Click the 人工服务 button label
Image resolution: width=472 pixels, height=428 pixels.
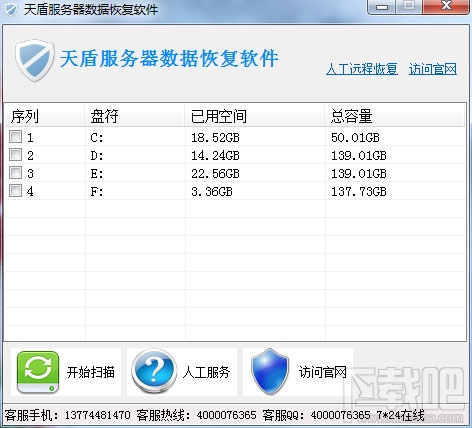[x=206, y=372]
